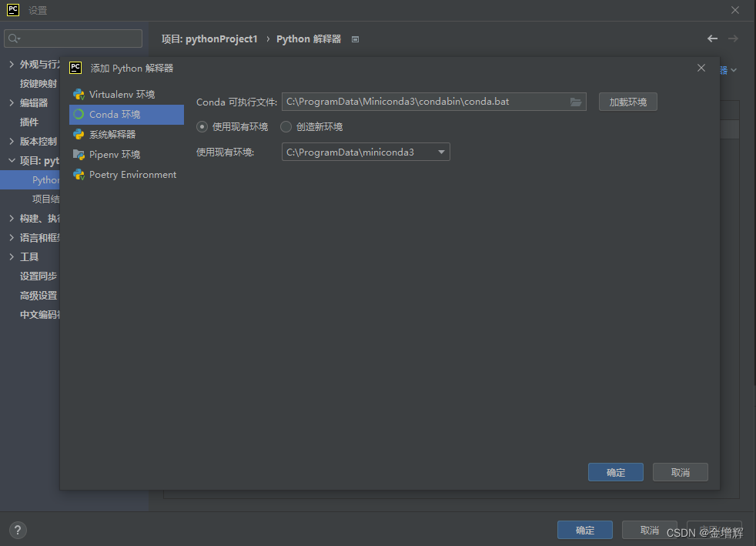Image resolution: width=756 pixels, height=546 pixels.
Task: Expand 版本控制 settings section
Action: tap(12, 142)
